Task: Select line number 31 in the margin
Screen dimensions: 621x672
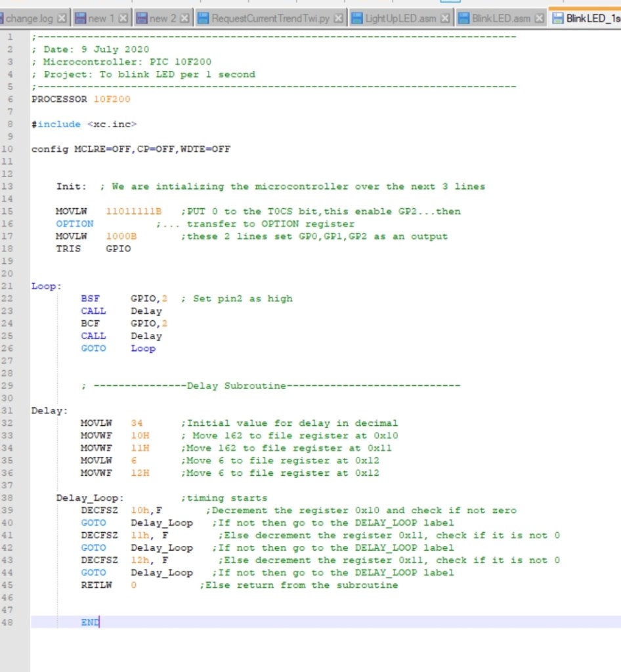Action: [x=9, y=411]
